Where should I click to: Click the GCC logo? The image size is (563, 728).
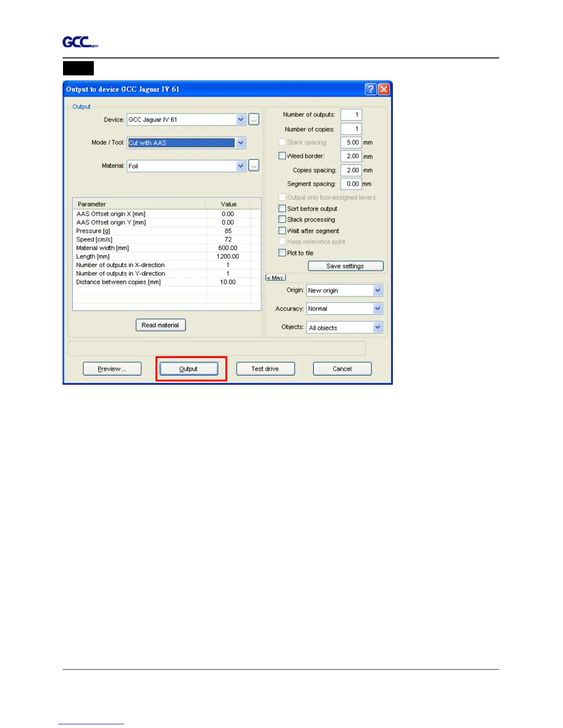[x=80, y=42]
